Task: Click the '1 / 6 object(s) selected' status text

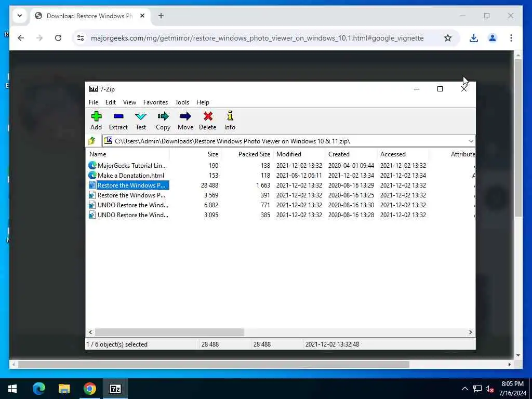Action: click(x=117, y=344)
